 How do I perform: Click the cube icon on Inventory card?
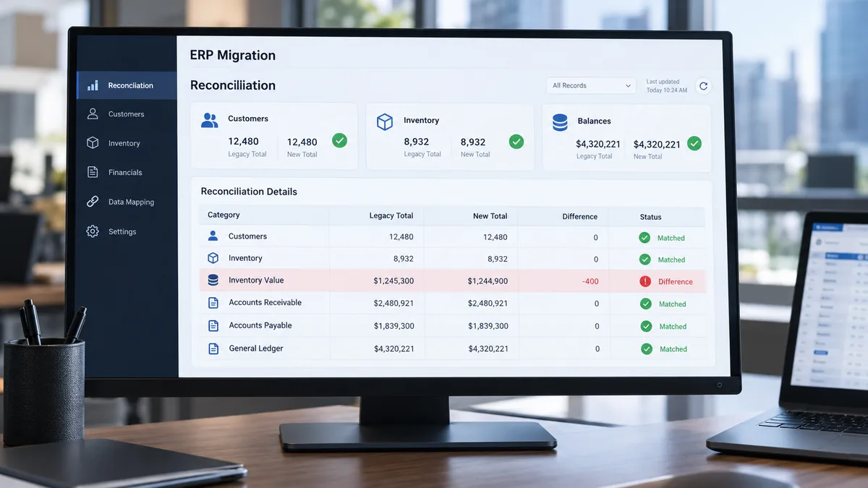coord(385,121)
